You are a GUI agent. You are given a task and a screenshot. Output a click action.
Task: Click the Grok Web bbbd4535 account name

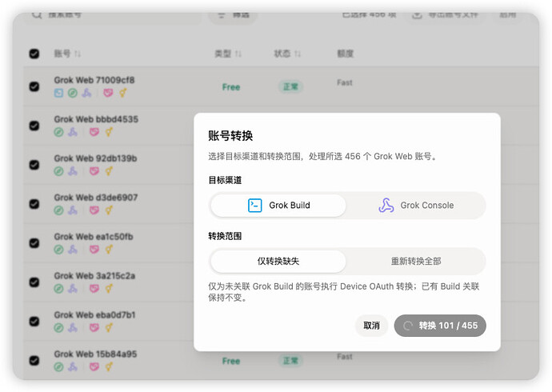(x=96, y=119)
